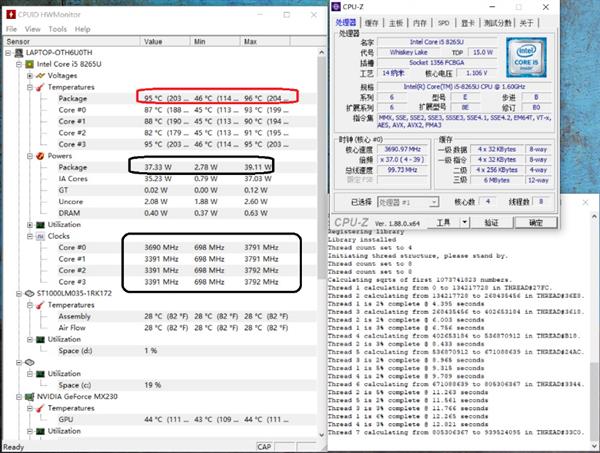600x453 pixels.
Task: Switch to the 显卡 tab in CPU-Z
Action: (x=467, y=23)
